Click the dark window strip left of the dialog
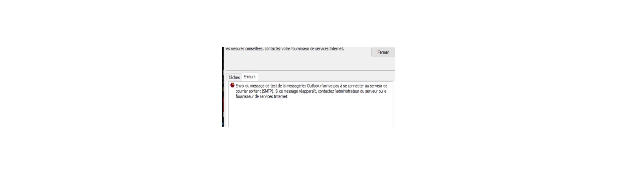Screen dimensions: 644x193 point(223,86)
